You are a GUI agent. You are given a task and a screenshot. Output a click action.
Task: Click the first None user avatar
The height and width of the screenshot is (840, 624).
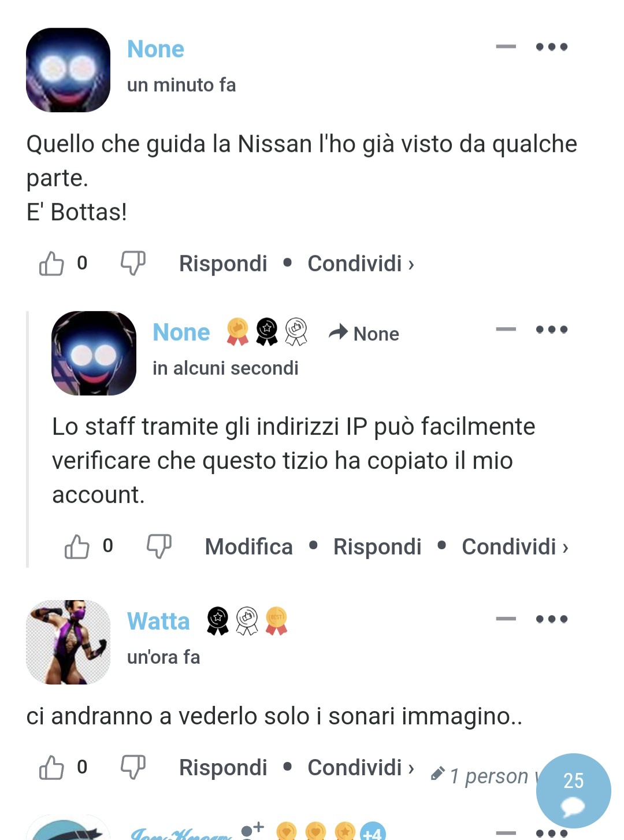tap(68, 70)
